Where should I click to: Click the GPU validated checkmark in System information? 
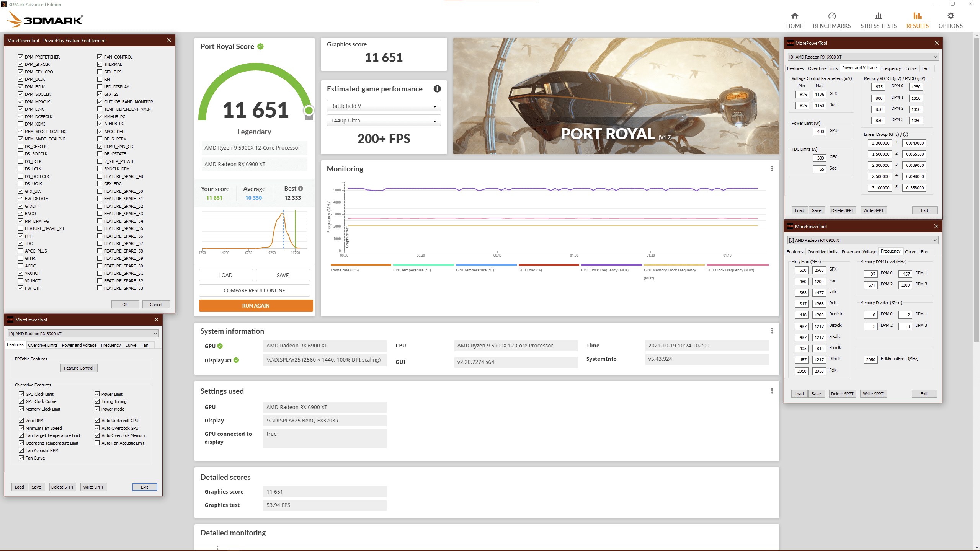(x=220, y=346)
